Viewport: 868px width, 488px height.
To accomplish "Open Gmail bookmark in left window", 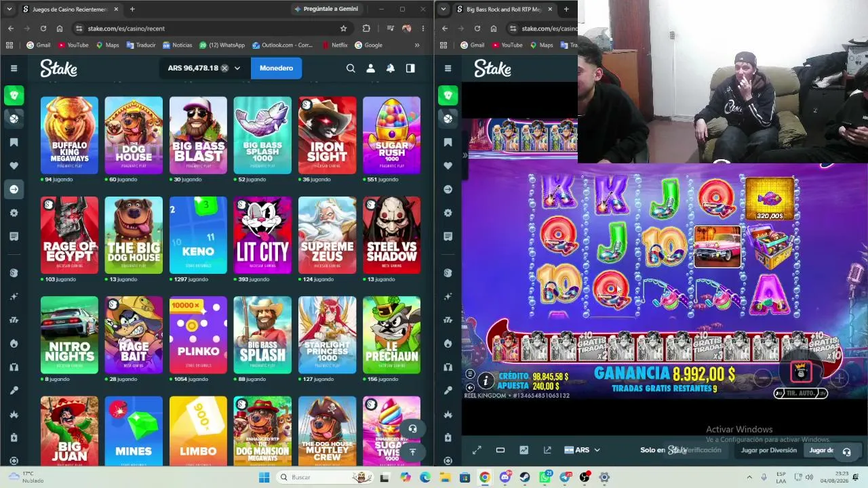I will tap(38, 45).
